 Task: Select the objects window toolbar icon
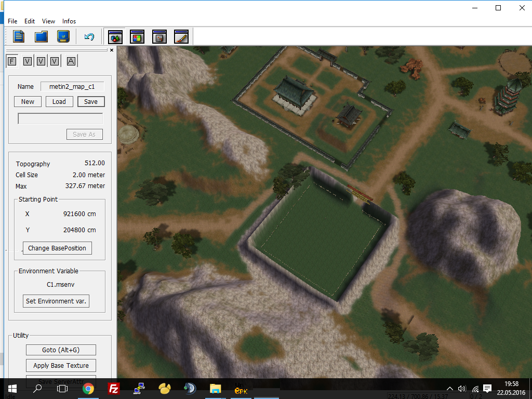coord(115,37)
